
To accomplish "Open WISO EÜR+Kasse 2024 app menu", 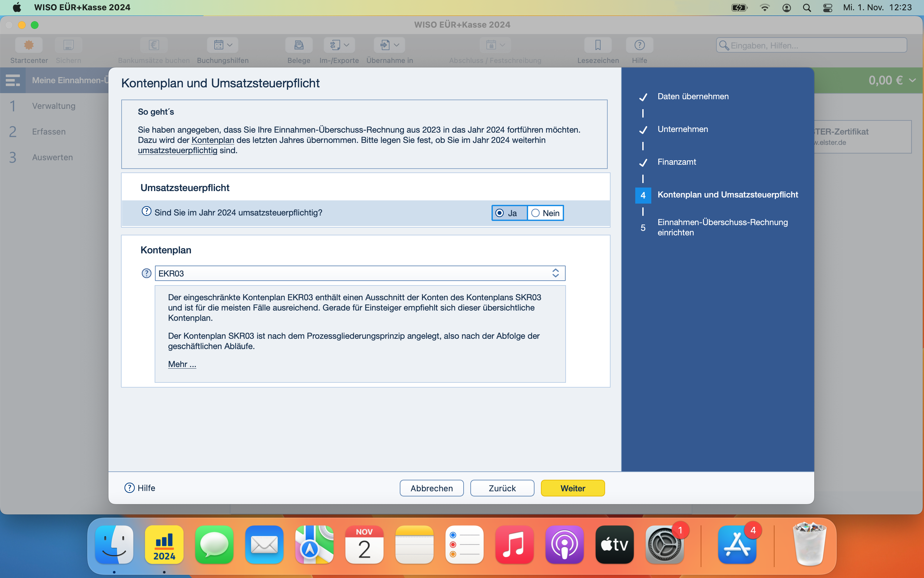I will pos(82,7).
